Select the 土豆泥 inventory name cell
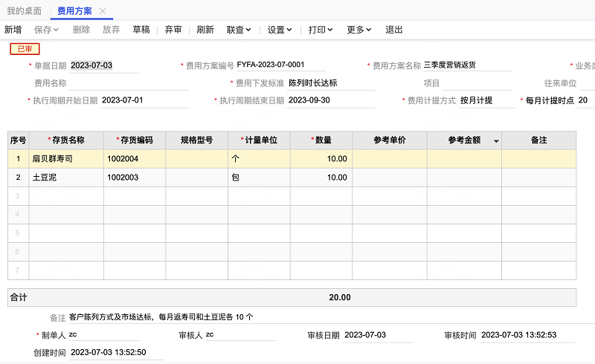Viewport: 595px width, 364px height. tap(66, 177)
